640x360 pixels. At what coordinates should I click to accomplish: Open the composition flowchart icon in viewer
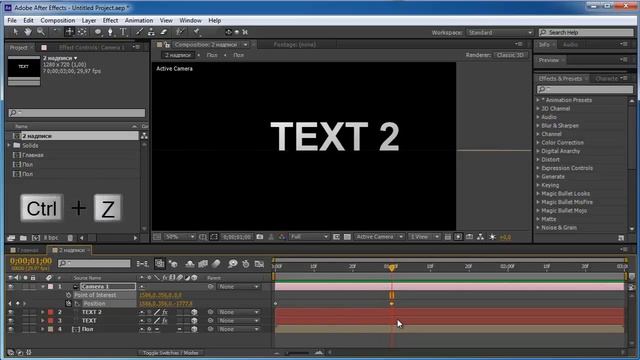480,237
